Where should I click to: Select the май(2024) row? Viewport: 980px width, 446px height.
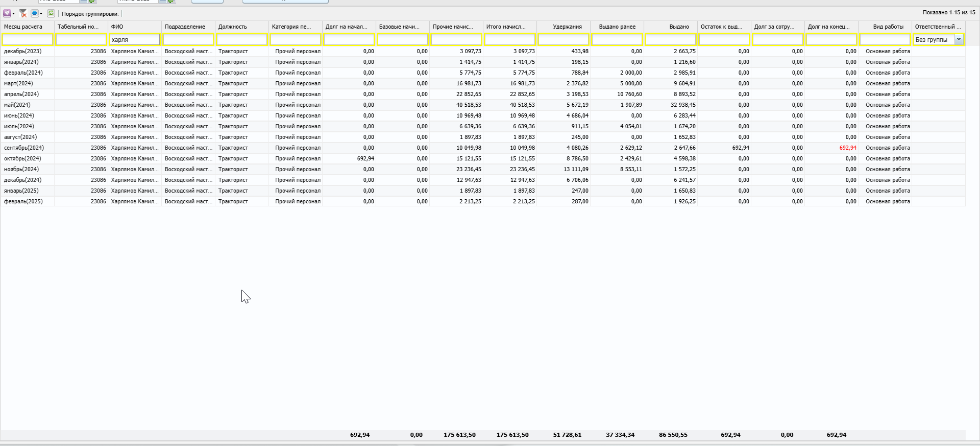click(483, 105)
